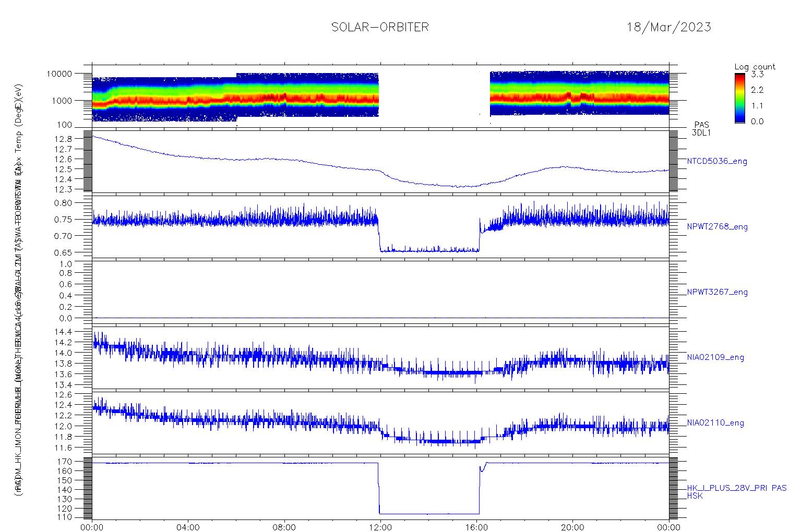Click the Log count color bar

(x=739, y=98)
